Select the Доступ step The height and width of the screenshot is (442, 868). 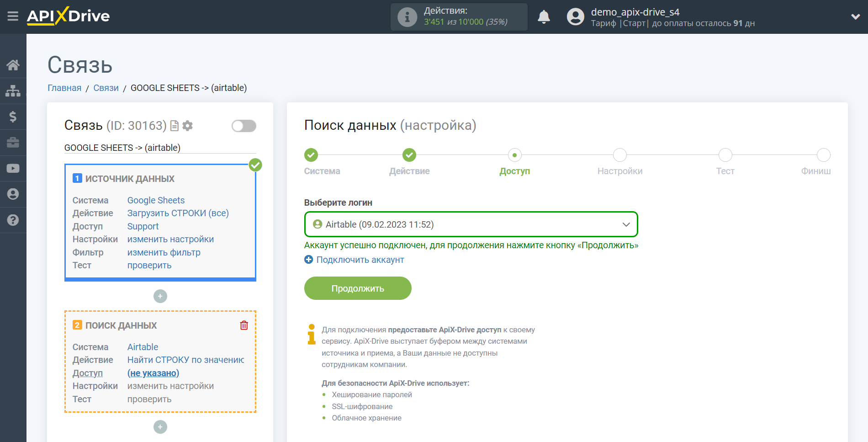[x=514, y=155]
